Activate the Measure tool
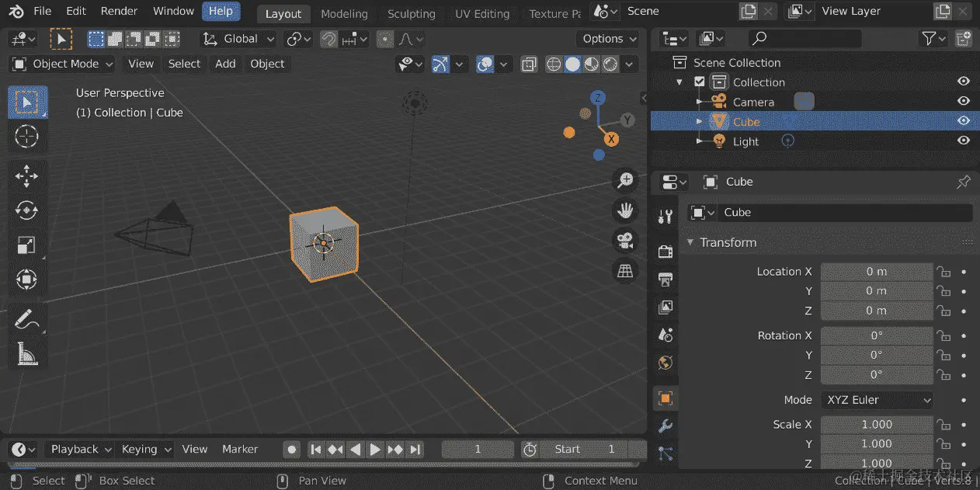Screen dimensions: 980x490 27,354
